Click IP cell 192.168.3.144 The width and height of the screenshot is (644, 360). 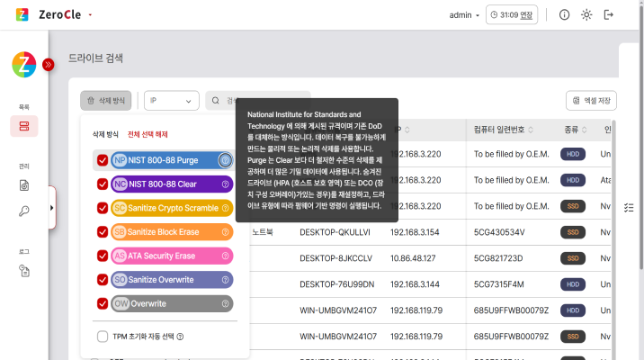coord(415,284)
